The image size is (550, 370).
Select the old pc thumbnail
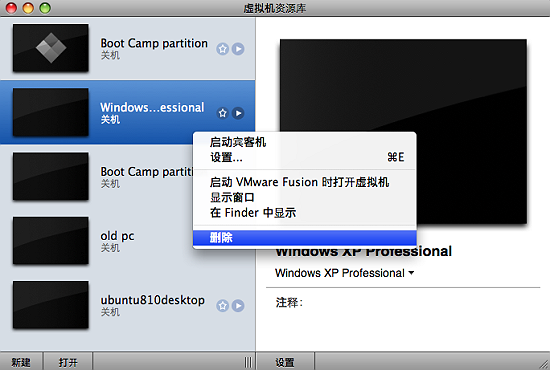[51, 241]
